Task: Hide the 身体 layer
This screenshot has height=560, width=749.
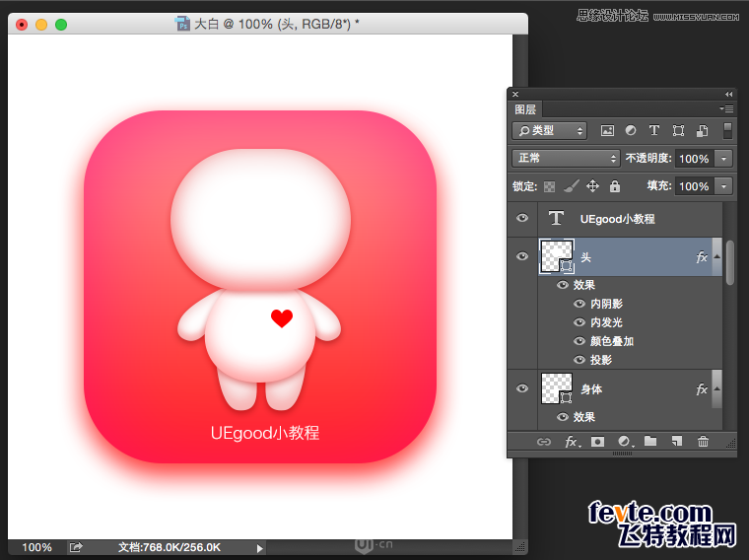Action: pyautogui.click(x=522, y=389)
